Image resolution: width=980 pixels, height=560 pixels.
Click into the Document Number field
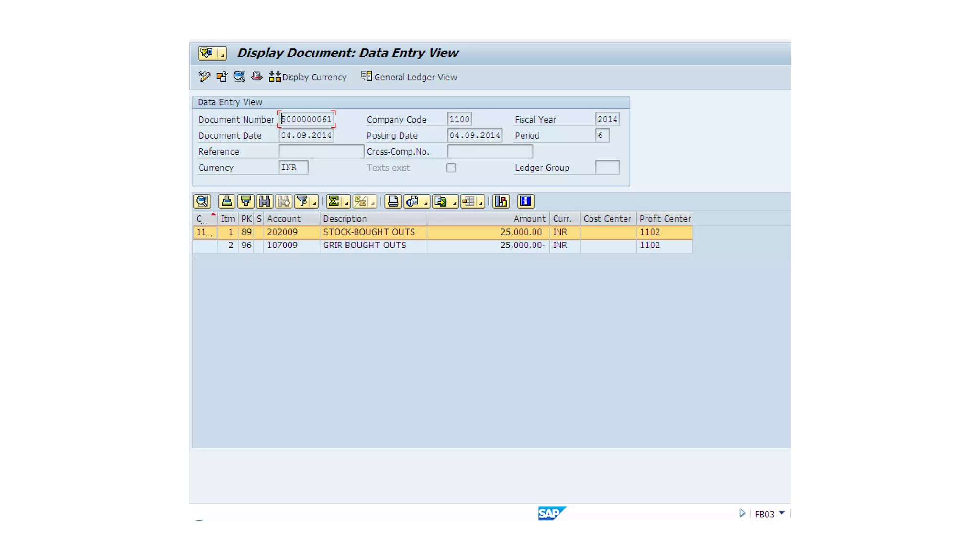pos(306,119)
